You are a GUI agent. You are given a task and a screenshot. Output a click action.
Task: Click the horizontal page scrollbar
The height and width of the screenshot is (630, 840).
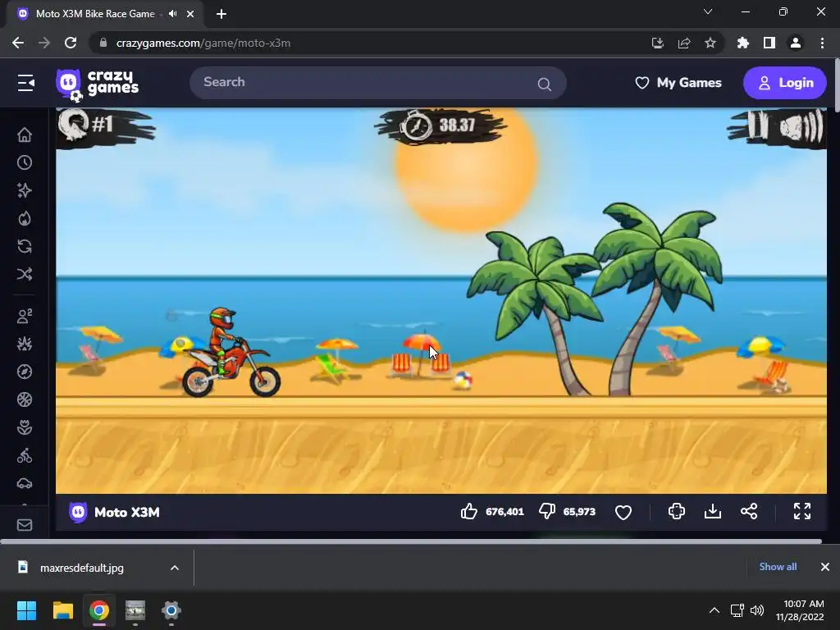(x=411, y=541)
